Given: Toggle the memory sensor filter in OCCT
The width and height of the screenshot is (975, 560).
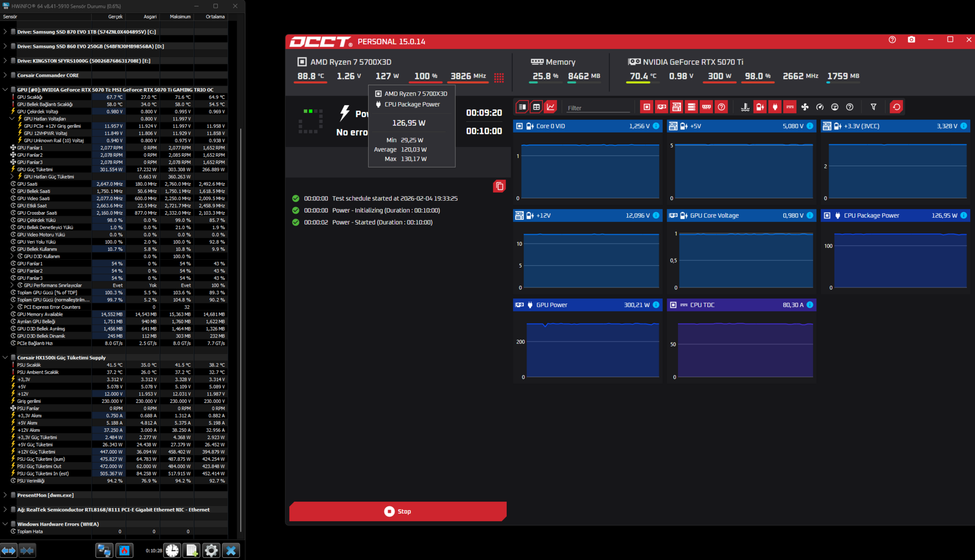Looking at the screenshot, I should tap(706, 107).
